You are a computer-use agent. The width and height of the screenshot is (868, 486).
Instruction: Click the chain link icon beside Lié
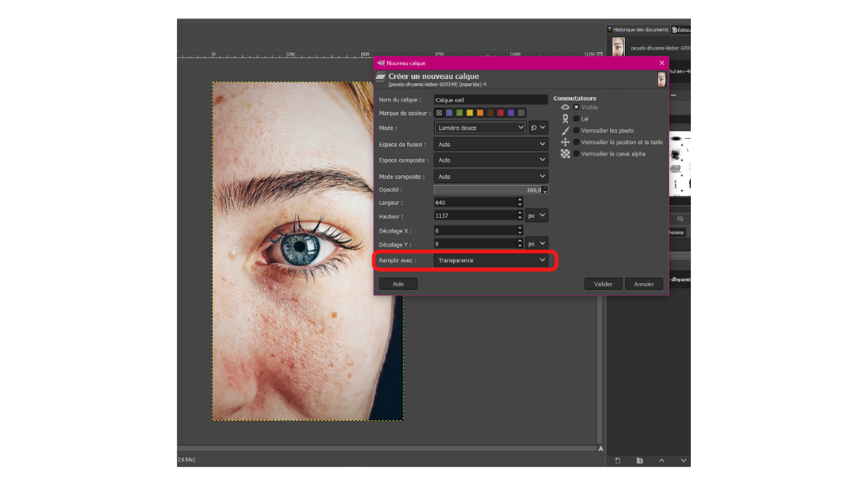[x=565, y=119]
